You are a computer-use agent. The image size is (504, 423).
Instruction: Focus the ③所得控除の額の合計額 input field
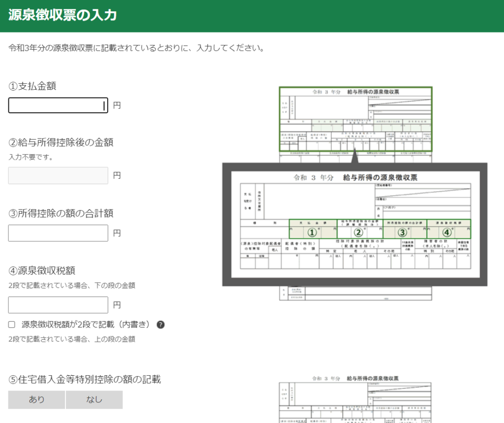58,233
